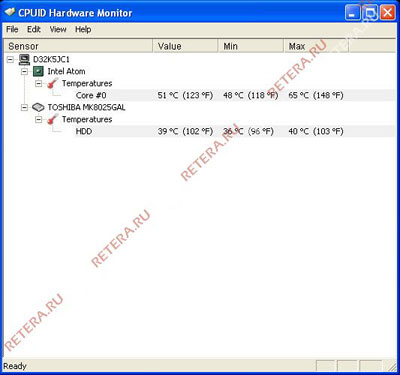Open the Edit menu

point(34,29)
